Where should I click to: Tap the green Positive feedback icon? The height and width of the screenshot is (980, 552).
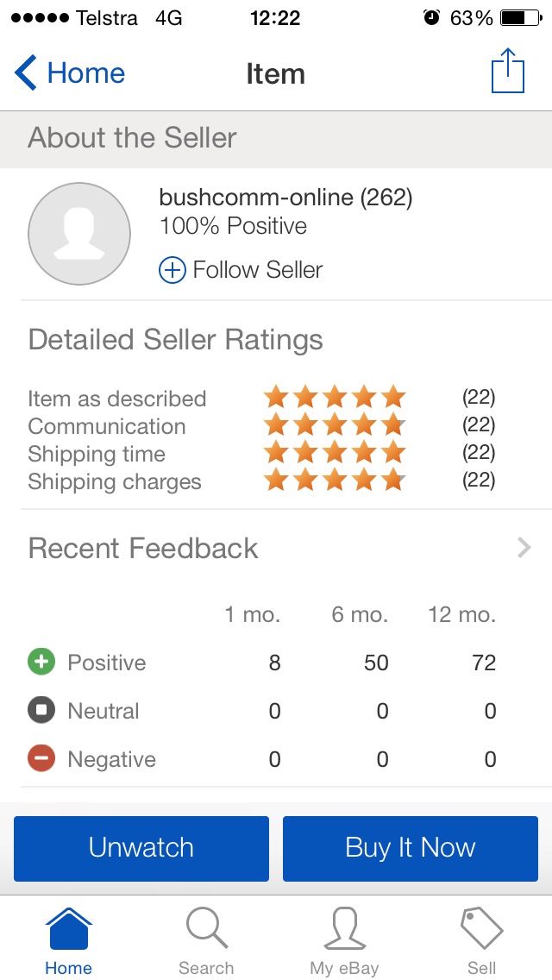[x=41, y=663]
